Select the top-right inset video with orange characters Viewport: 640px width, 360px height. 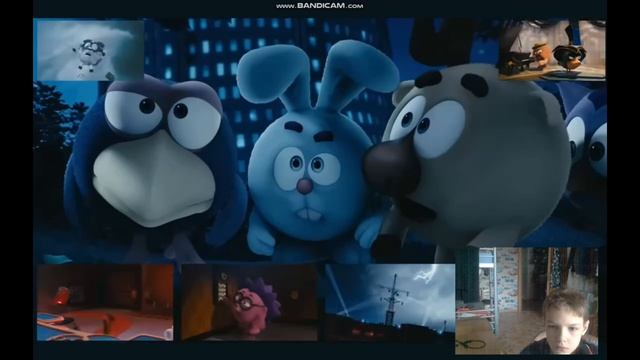click(x=552, y=50)
